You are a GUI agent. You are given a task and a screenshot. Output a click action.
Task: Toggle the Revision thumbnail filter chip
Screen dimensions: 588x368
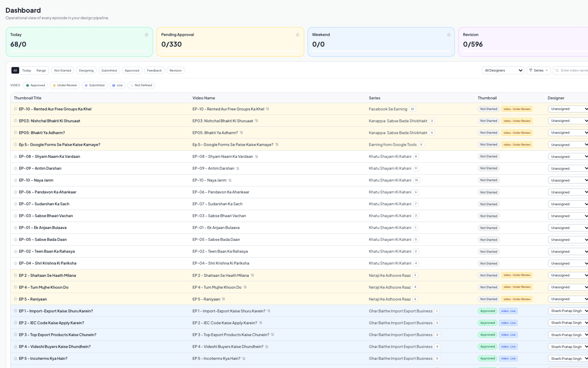coord(176,71)
